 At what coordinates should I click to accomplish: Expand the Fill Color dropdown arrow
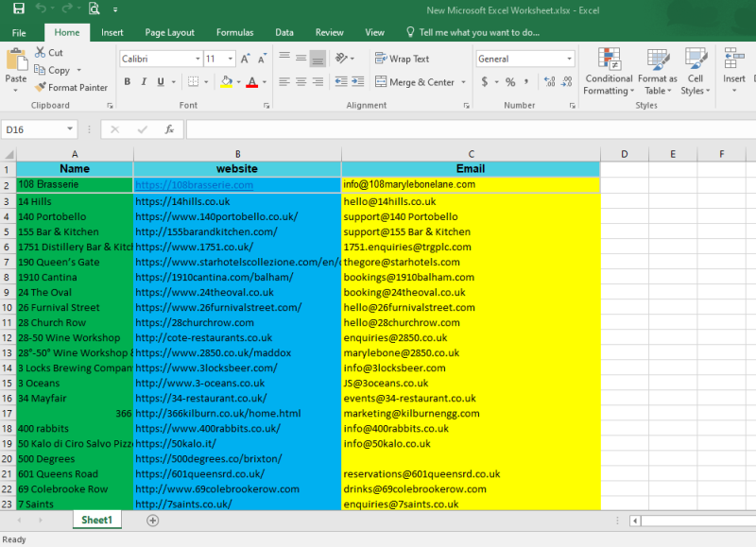point(239,82)
